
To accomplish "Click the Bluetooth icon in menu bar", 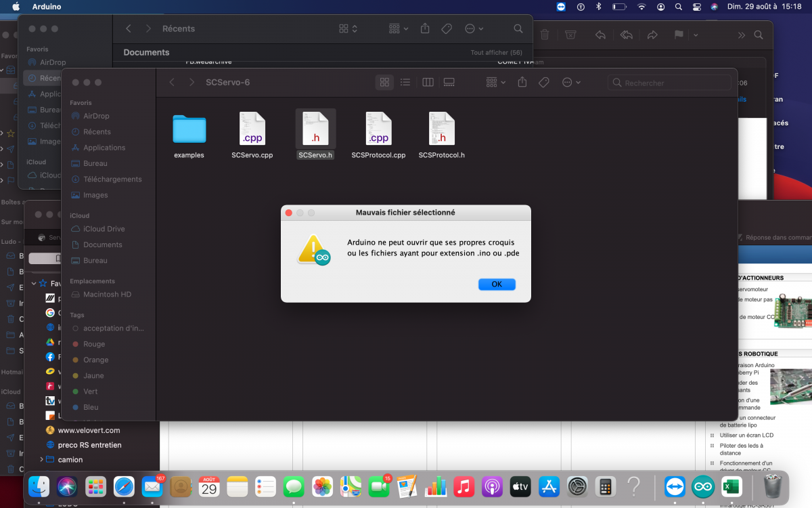I will point(598,7).
